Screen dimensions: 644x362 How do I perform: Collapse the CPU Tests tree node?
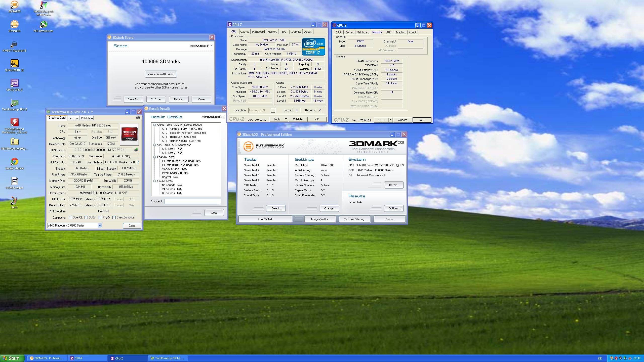(x=155, y=145)
